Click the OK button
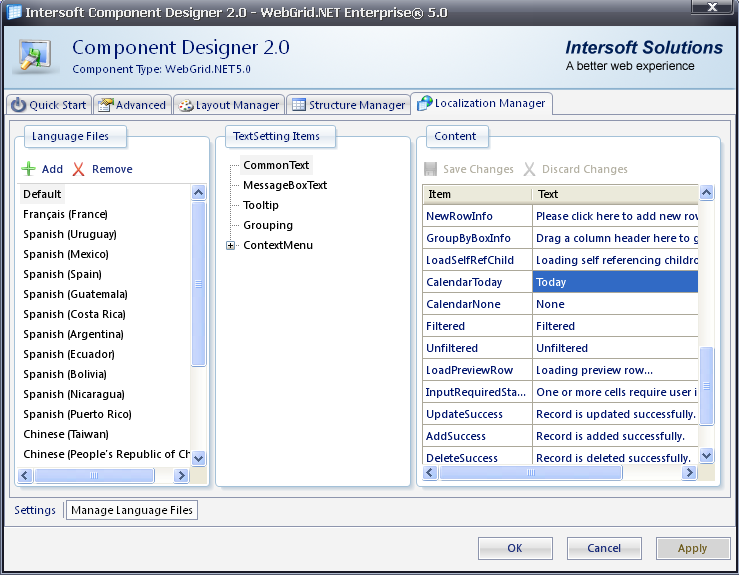 (x=515, y=548)
